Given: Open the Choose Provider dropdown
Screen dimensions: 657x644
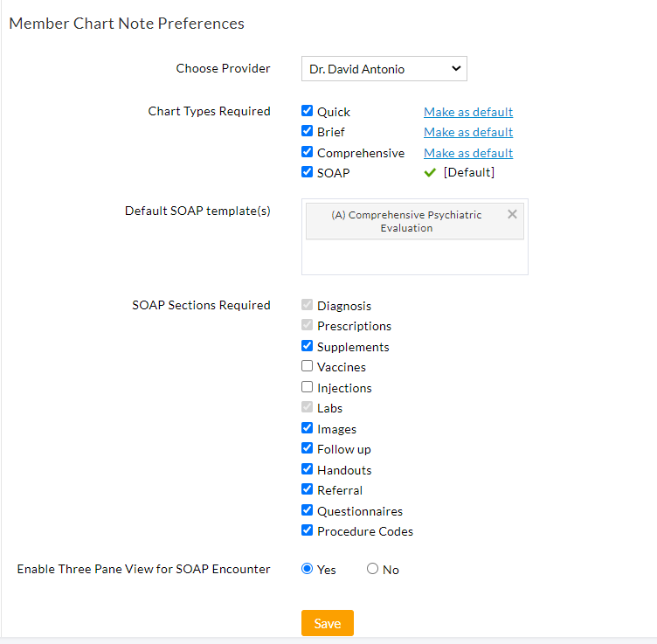Looking at the screenshot, I should click(x=384, y=69).
